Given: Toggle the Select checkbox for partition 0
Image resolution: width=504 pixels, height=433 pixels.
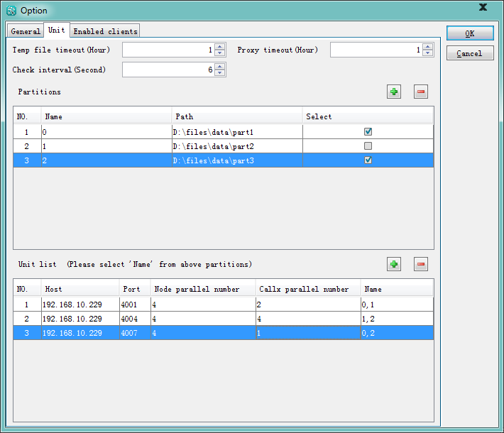Looking at the screenshot, I should tap(368, 131).
